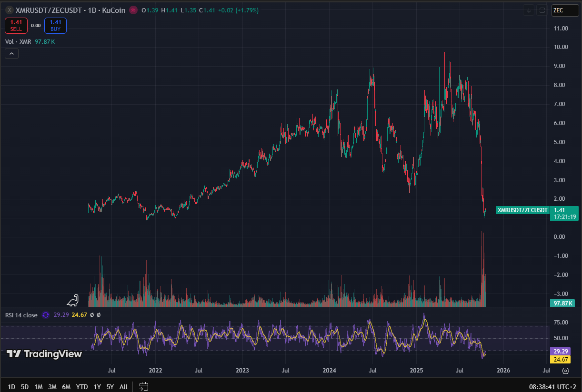The image size is (582, 392).
Task: Select the 3M time range
Action: pyautogui.click(x=52, y=387)
